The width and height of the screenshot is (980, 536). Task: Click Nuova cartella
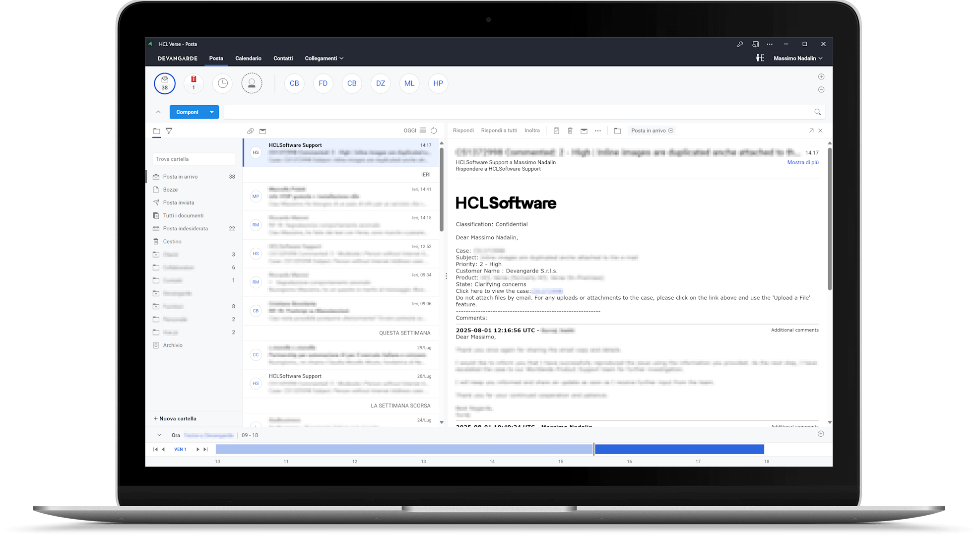pos(175,419)
